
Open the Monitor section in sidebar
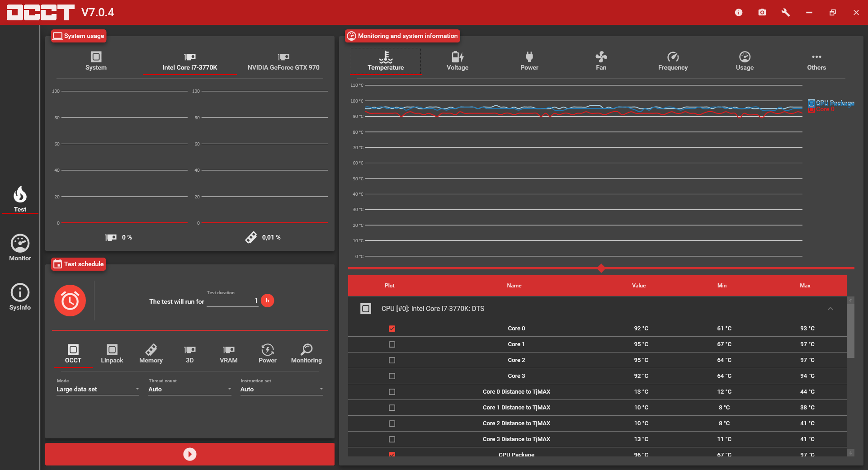tap(20, 248)
